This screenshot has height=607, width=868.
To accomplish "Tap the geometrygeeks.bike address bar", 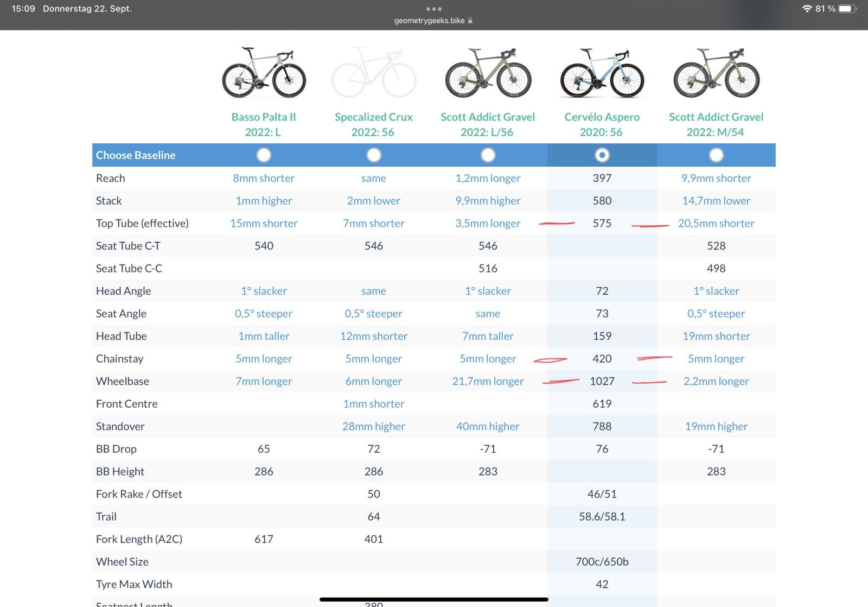I will (429, 21).
